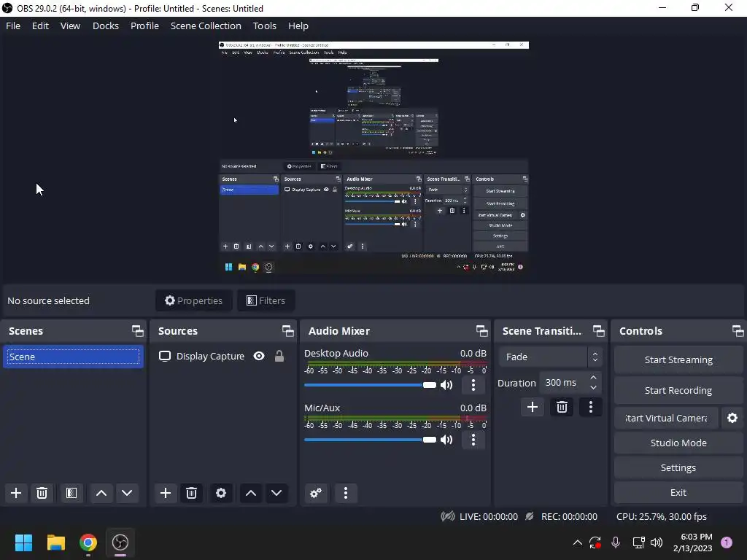Click the Properties button
Image resolution: width=747 pixels, height=560 pixels.
point(193,300)
